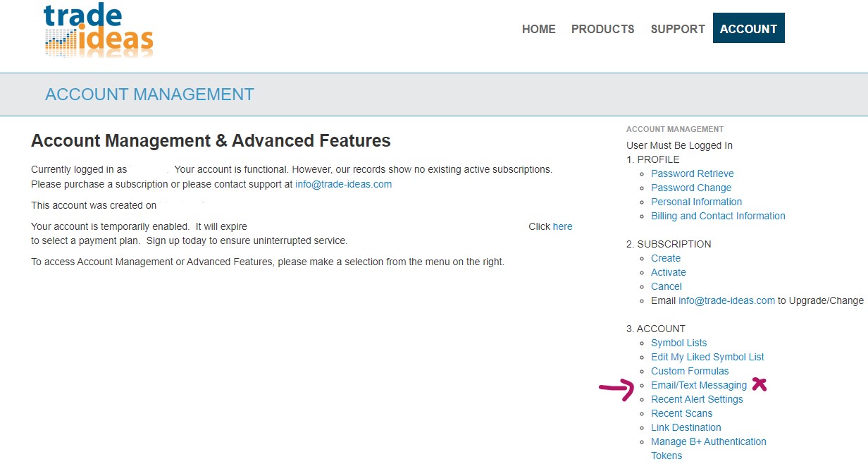Click the 'User Must Be Logged In' text

(x=680, y=145)
